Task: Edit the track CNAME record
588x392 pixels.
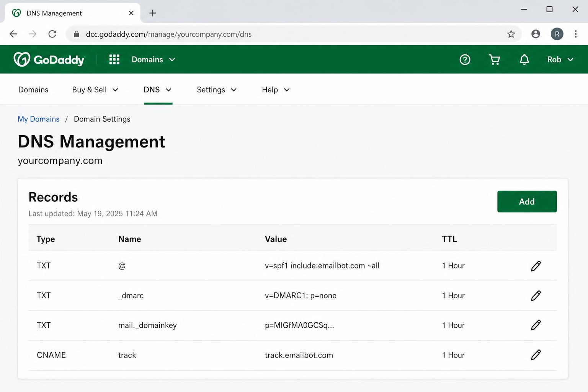Action: [536, 355]
